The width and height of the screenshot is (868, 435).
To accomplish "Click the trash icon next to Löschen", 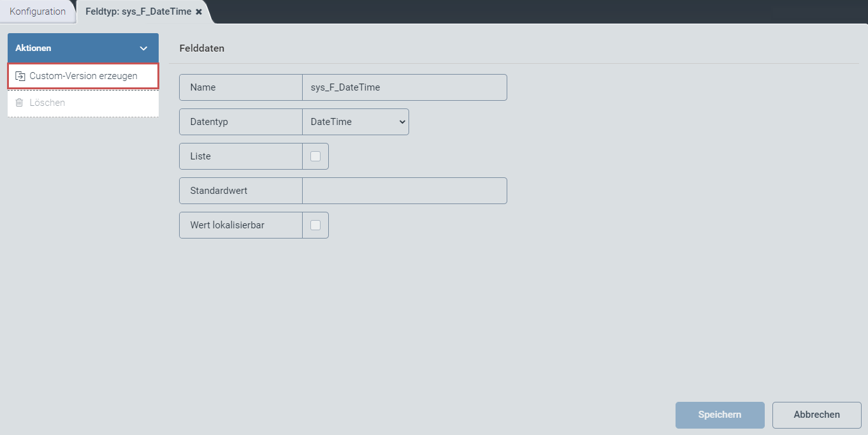I will pyautogui.click(x=19, y=103).
